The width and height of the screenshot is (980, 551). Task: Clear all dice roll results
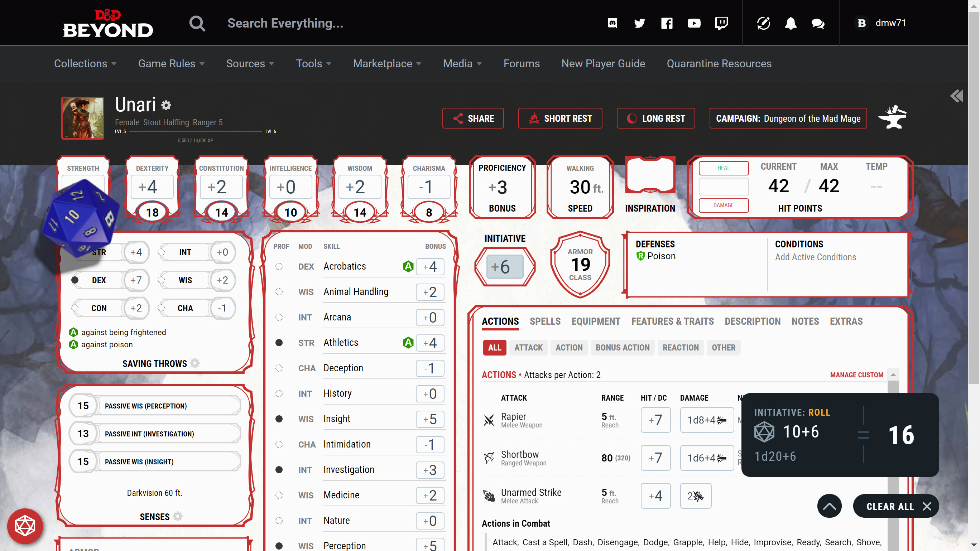(x=896, y=506)
